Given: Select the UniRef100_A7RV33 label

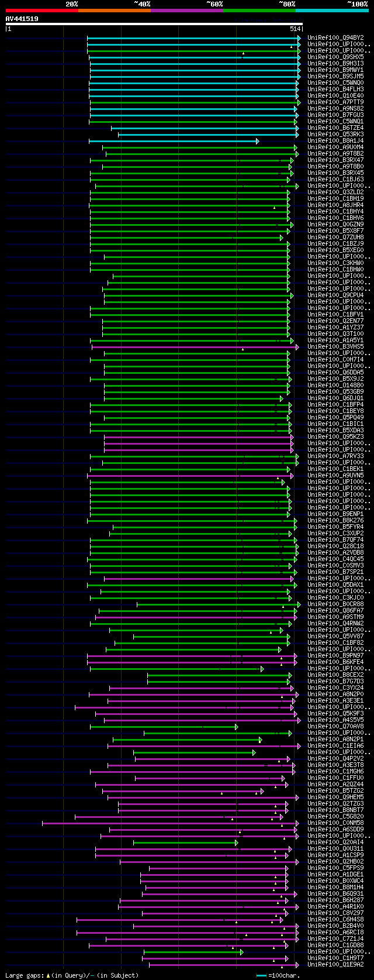Looking at the screenshot, I should (335, 456).
